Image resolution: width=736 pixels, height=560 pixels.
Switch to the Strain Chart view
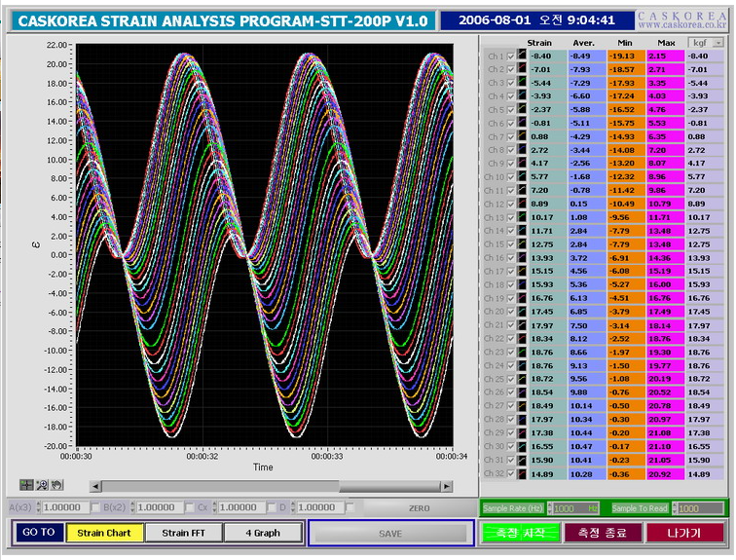105,533
